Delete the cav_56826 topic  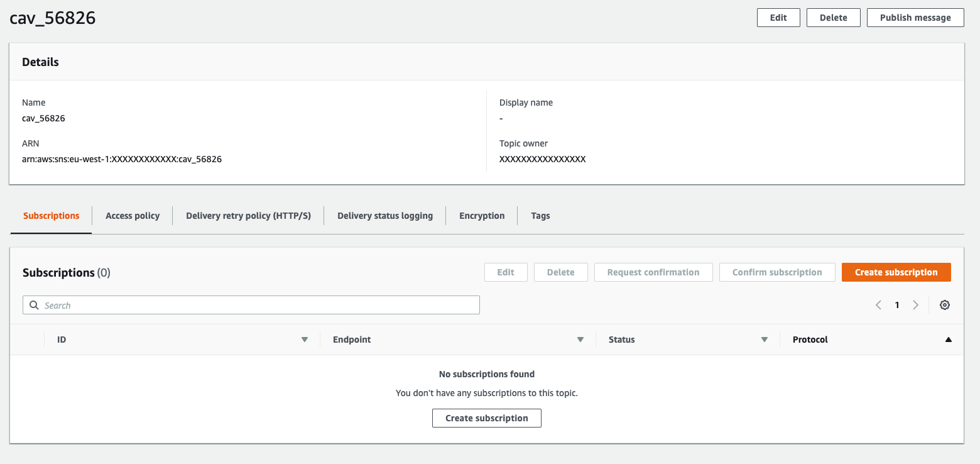click(833, 18)
